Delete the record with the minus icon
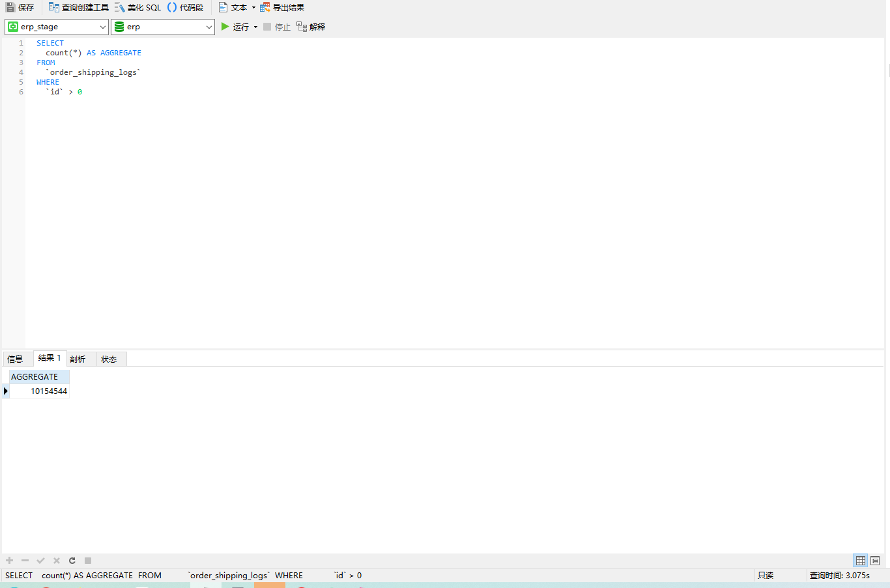This screenshot has width=890, height=588. 25,561
